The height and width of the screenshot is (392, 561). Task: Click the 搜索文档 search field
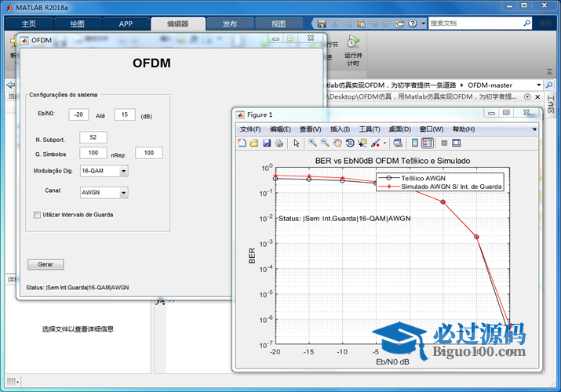tap(475, 24)
